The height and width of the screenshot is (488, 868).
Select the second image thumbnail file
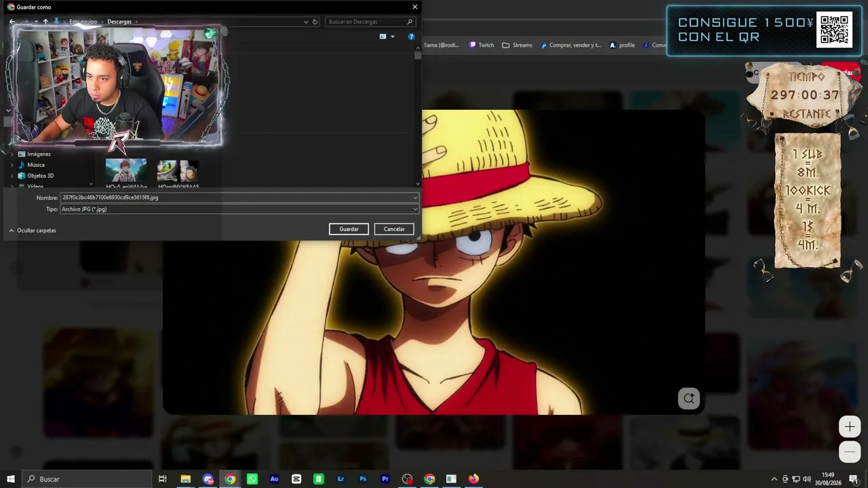pos(178,172)
